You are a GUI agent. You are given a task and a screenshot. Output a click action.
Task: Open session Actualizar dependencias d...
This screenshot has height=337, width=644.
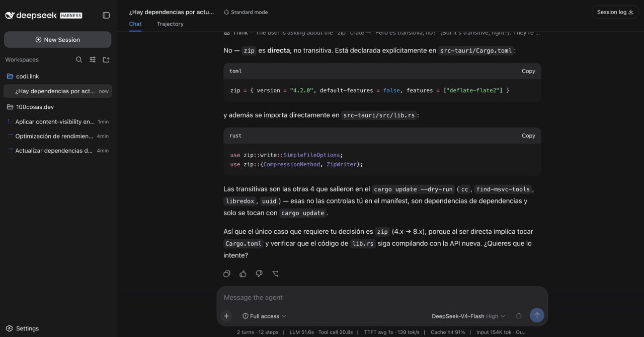(58, 151)
